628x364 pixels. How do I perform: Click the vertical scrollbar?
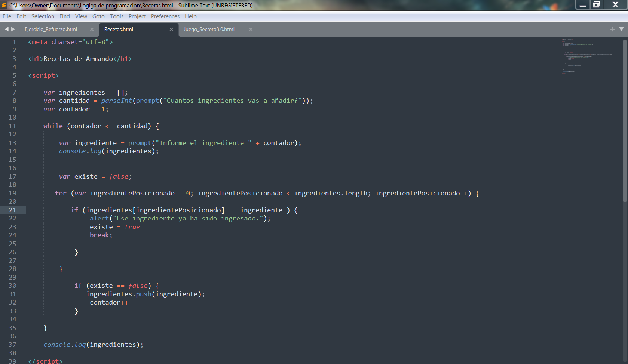(625, 120)
